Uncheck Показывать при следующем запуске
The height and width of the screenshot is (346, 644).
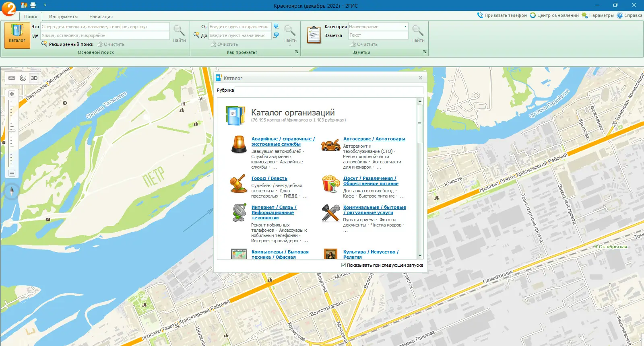(343, 265)
